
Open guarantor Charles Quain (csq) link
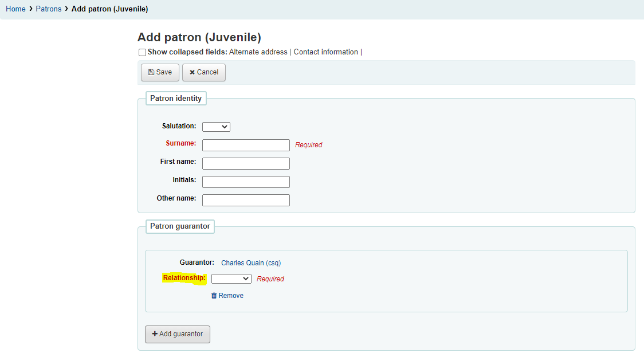[x=251, y=263]
